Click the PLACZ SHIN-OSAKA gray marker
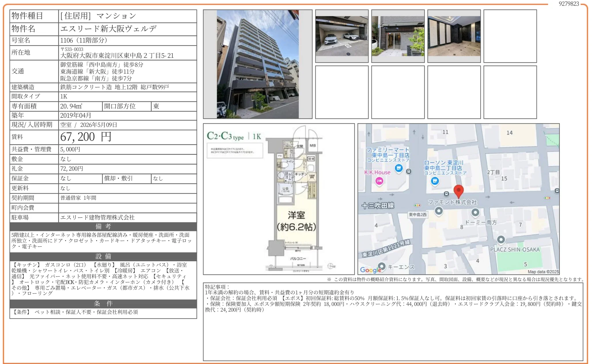This screenshot has width=592, height=364. tap(501, 239)
